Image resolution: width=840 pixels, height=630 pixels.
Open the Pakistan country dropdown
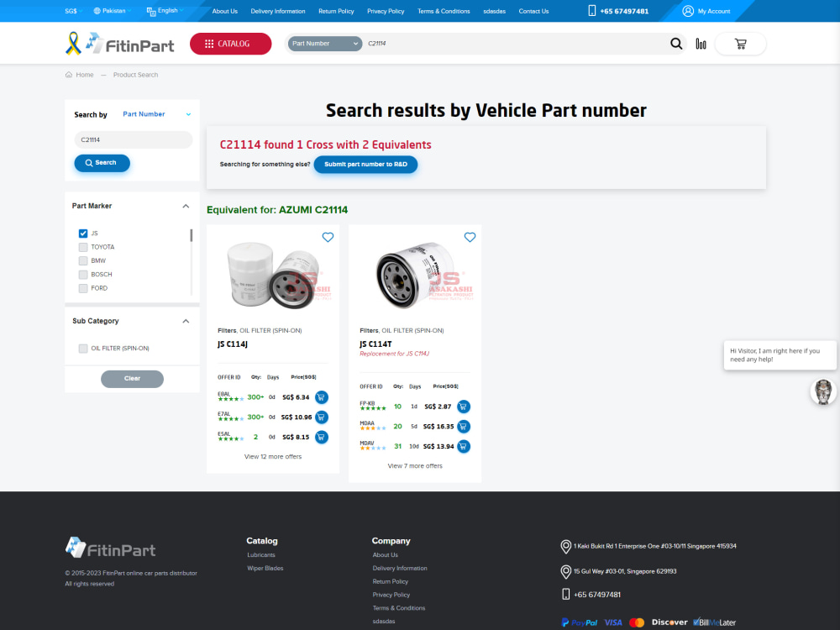coord(112,11)
